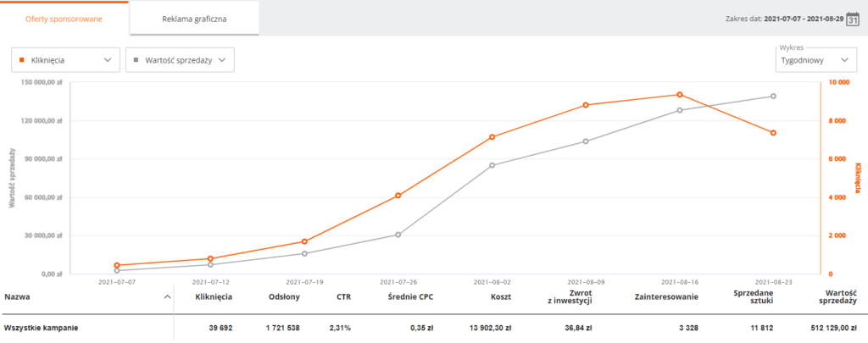Sort by Średnie CPC column header
Viewport: 868px width, 343px height.
click(x=410, y=296)
